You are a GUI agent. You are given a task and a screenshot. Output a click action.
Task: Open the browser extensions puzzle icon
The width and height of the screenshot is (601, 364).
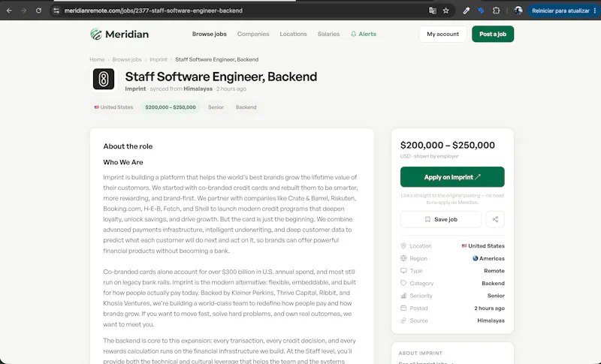pos(496,11)
